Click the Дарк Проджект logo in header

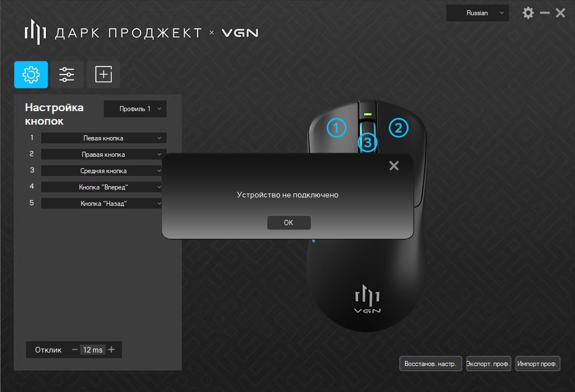(x=113, y=32)
